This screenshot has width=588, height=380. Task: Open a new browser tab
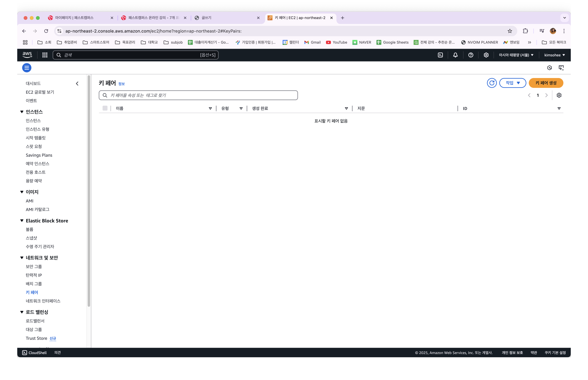coord(343,18)
